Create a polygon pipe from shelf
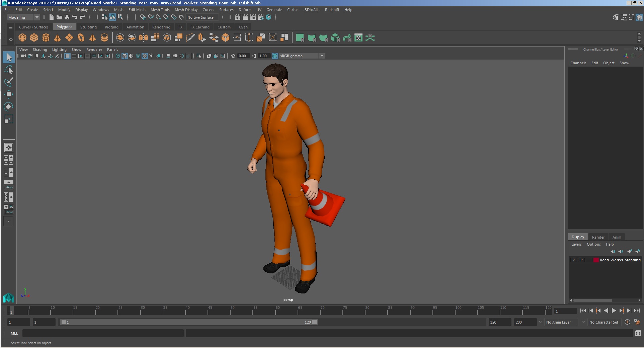Viewport: 644px width, 348px height. click(x=104, y=38)
